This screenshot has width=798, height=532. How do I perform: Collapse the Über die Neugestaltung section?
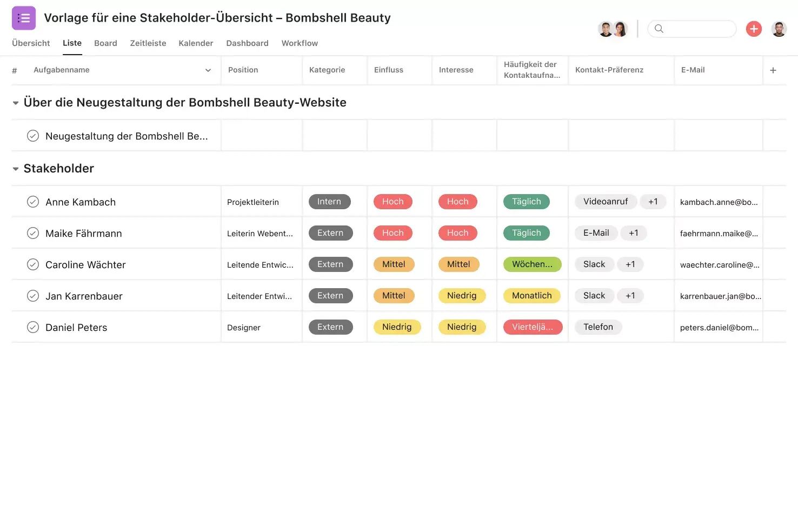click(16, 103)
